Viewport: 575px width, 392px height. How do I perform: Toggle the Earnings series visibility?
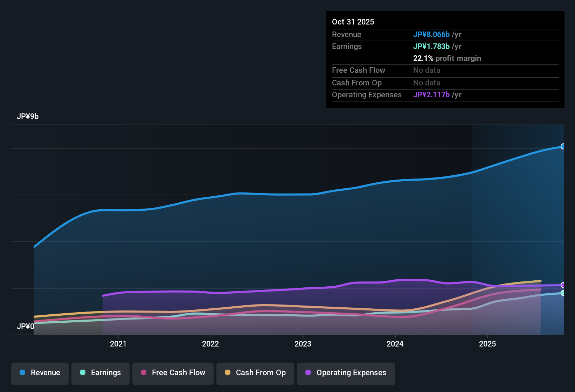[x=101, y=373]
